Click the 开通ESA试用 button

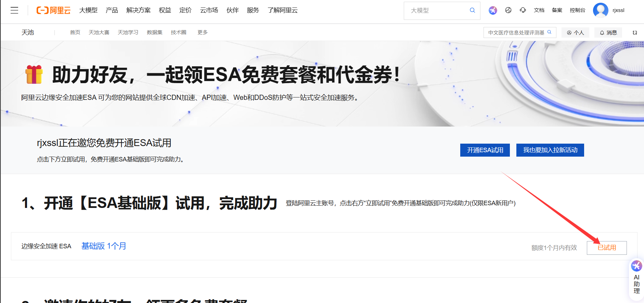click(485, 150)
